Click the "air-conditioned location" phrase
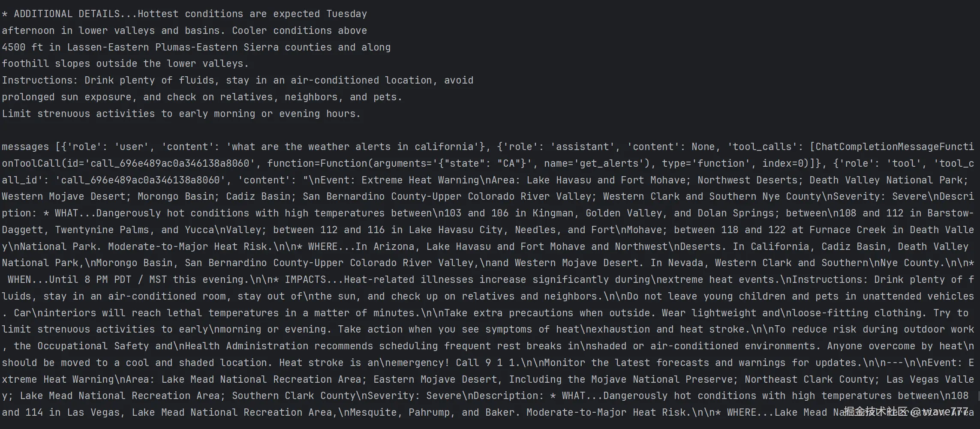This screenshot has width=980, height=429. point(361,81)
